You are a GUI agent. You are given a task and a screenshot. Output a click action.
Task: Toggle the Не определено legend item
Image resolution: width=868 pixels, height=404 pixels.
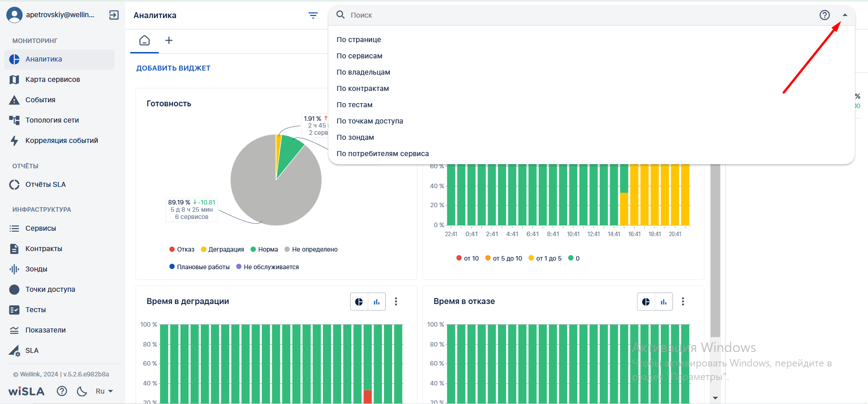[x=311, y=250]
